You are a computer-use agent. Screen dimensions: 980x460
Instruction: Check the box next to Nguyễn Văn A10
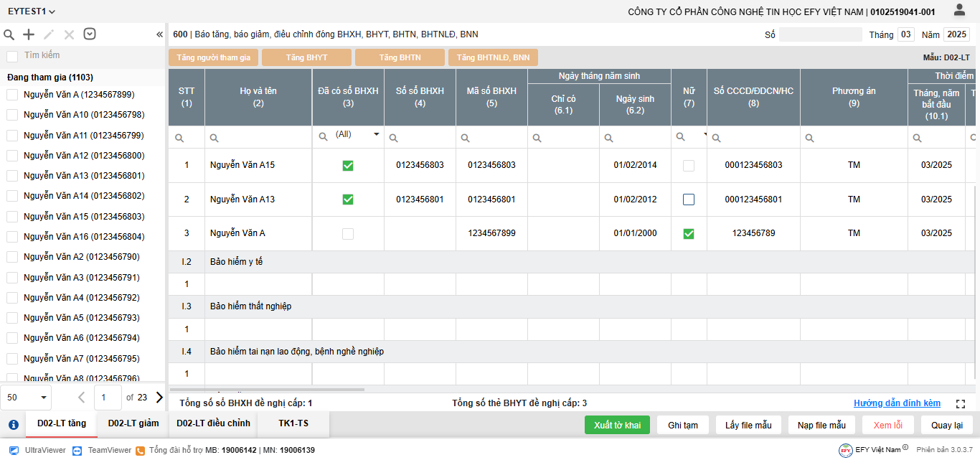tap(12, 115)
